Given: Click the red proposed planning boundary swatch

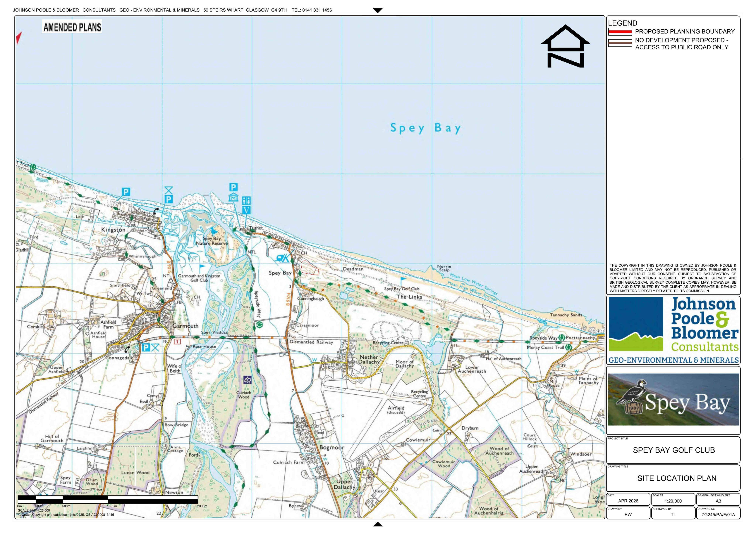Looking at the screenshot, I should 620,32.
